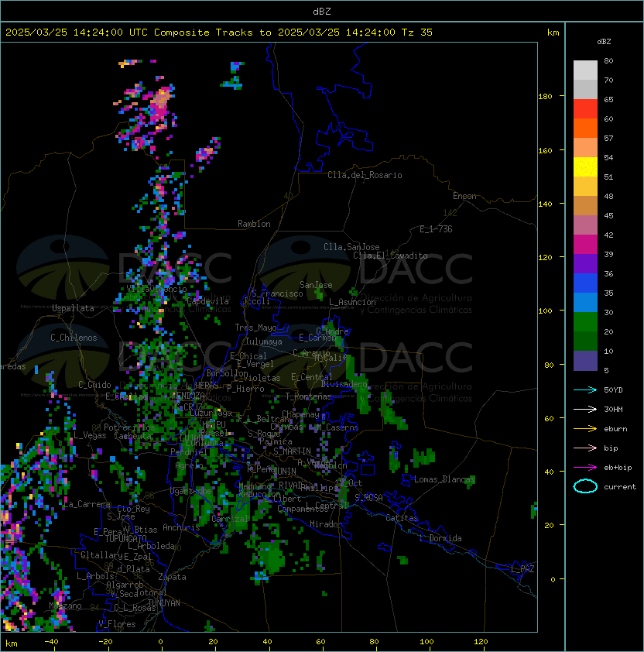Click the Zapata map label
The image size is (644, 652).
172,577
